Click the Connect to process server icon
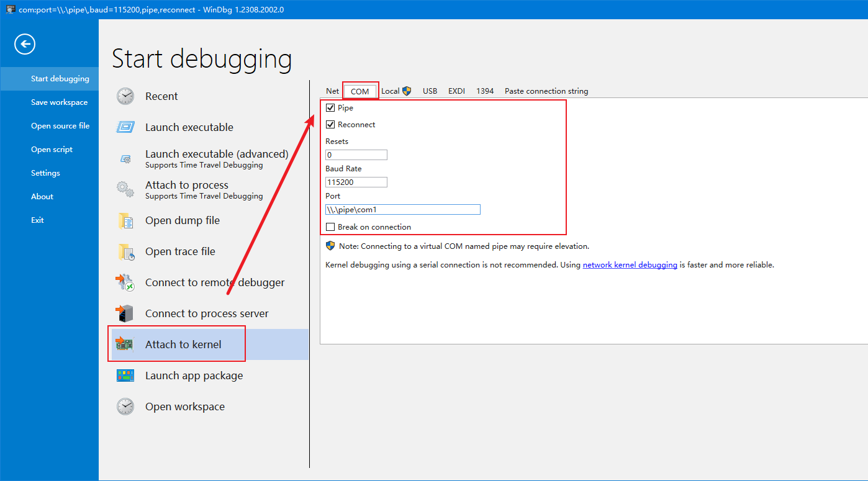The height and width of the screenshot is (481, 868). tap(125, 313)
